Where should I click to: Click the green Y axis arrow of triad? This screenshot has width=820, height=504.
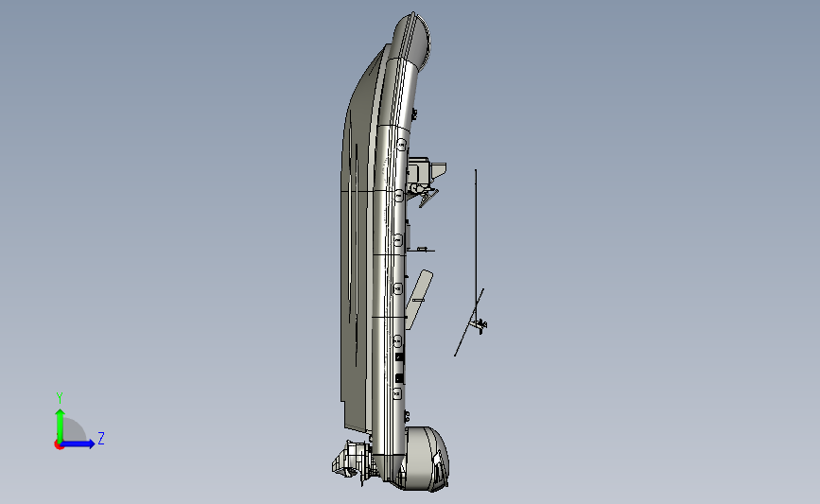point(61,425)
